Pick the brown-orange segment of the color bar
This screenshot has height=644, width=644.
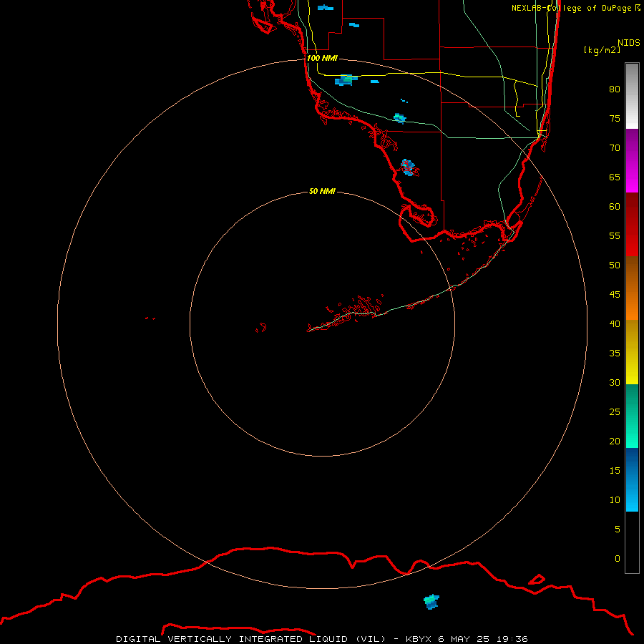(x=632, y=288)
